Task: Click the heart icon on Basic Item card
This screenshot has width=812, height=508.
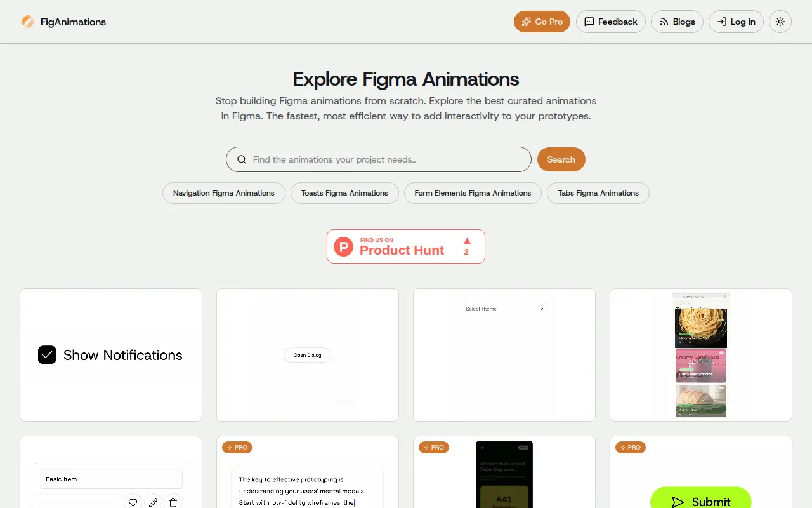Action: point(133,502)
